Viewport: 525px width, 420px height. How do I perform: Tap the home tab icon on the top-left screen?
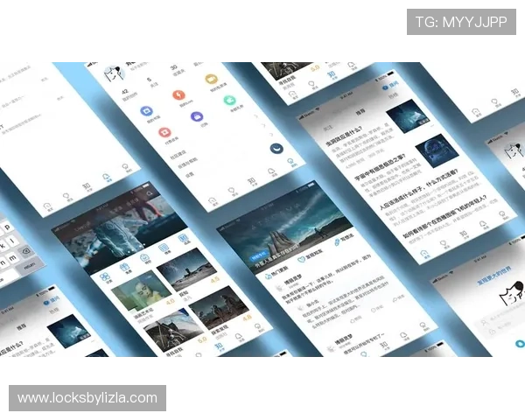47,206
